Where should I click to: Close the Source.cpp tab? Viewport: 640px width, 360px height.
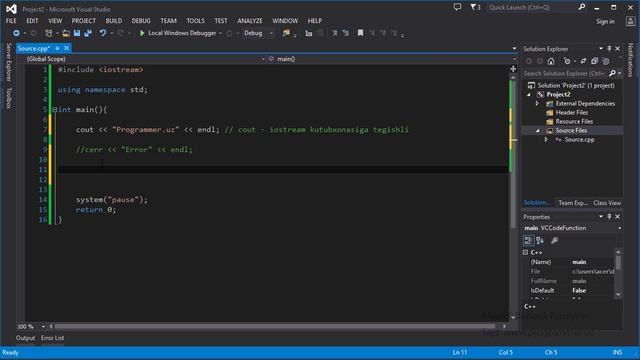click(x=67, y=49)
